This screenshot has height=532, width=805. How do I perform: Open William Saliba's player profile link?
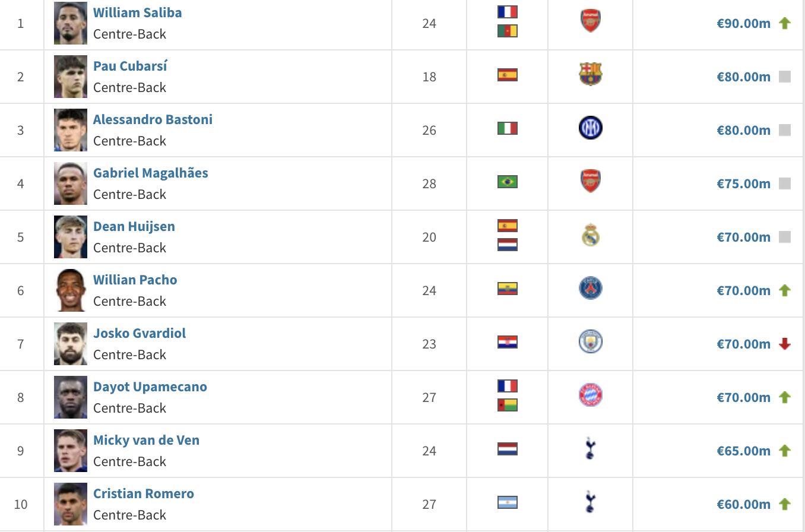pyautogui.click(x=137, y=12)
